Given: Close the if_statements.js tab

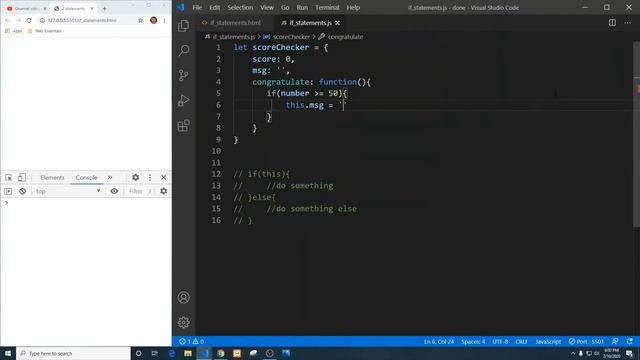Looking at the screenshot, I should click(338, 23).
